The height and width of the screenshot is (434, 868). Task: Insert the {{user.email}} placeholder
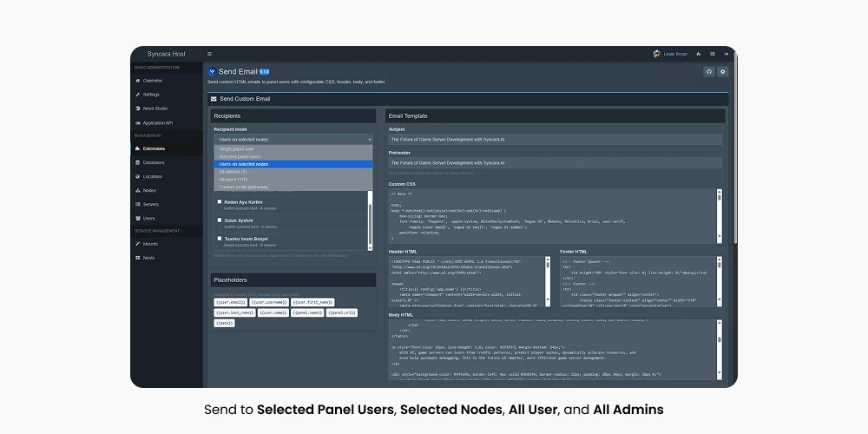click(x=230, y=302)
